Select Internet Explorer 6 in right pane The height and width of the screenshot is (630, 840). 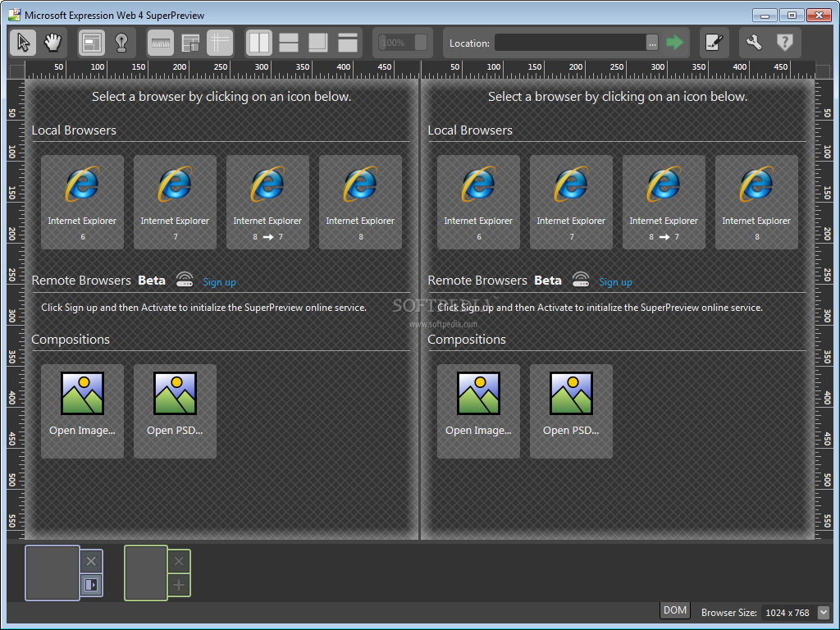478,203
